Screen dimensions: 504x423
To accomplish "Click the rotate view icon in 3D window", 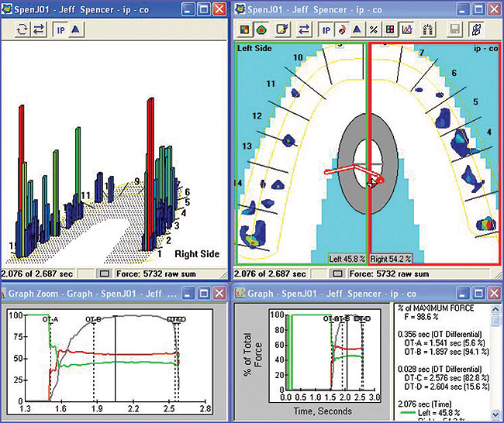I will coord(21,30).
